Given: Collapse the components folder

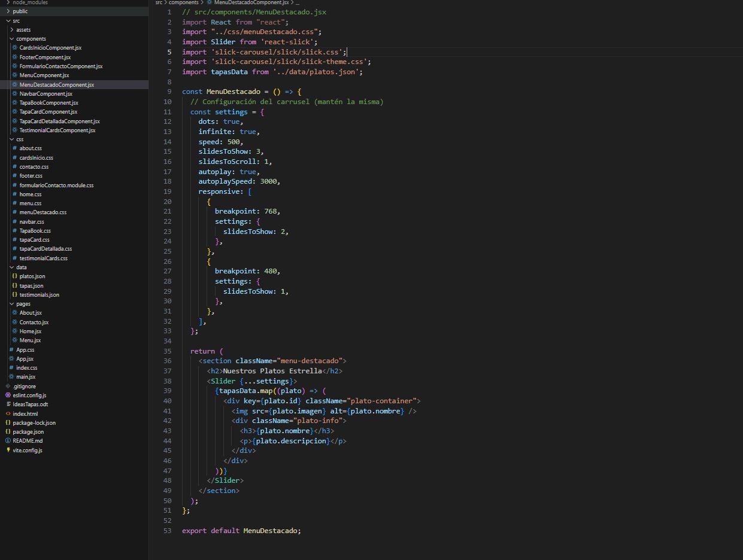Looking at the screenshot, I should coord(12,39).
